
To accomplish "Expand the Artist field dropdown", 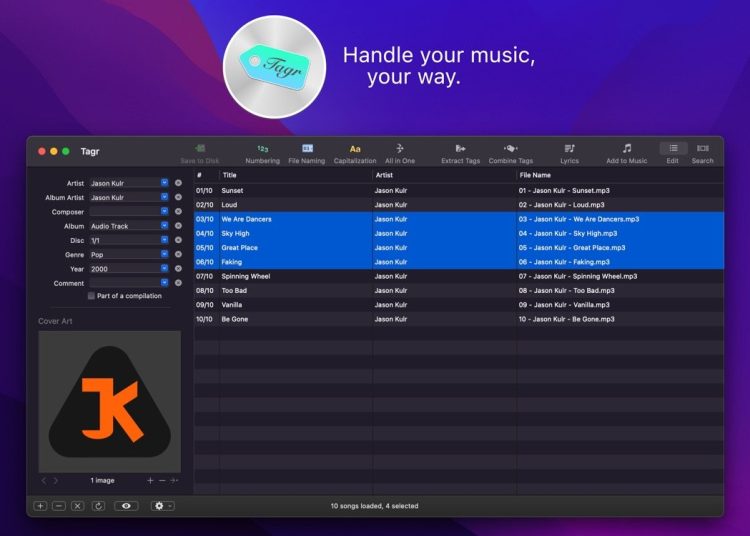I will pos(165,183).
